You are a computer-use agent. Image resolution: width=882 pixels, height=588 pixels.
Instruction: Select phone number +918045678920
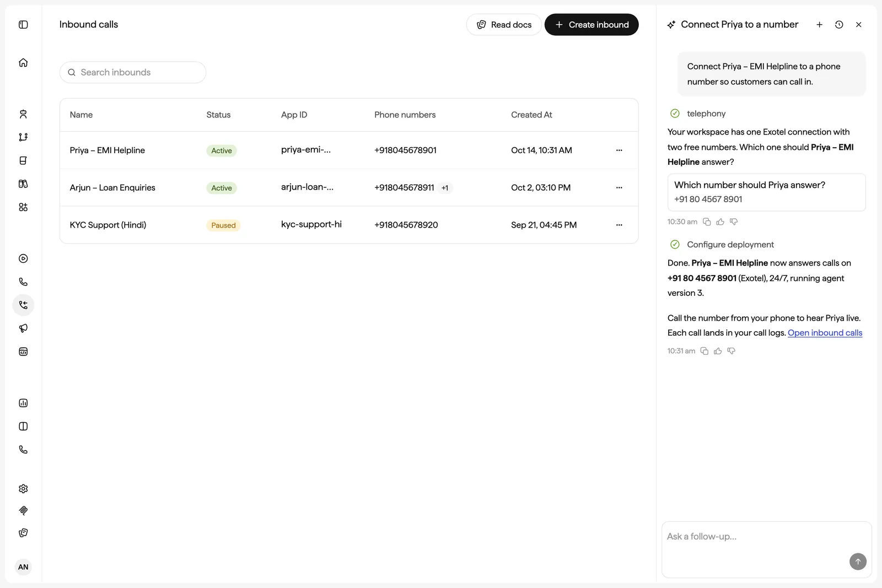coord(406,225)
